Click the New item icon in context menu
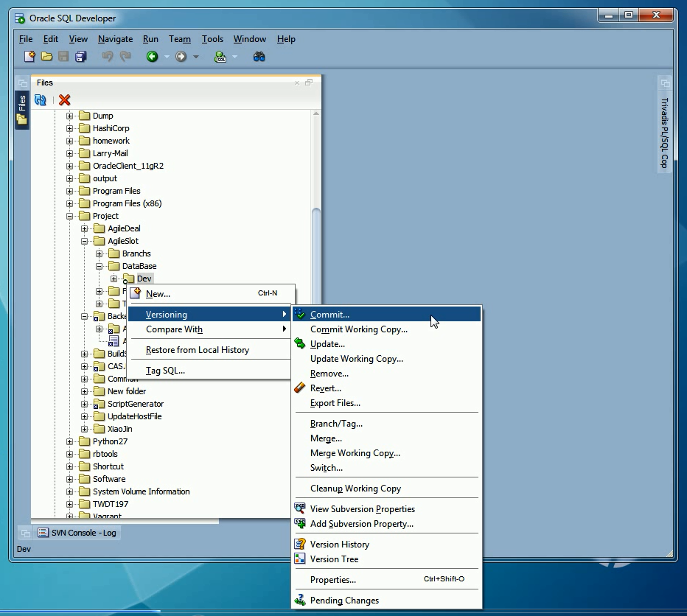This screenshot has height=616, width=687. point(136,293)
